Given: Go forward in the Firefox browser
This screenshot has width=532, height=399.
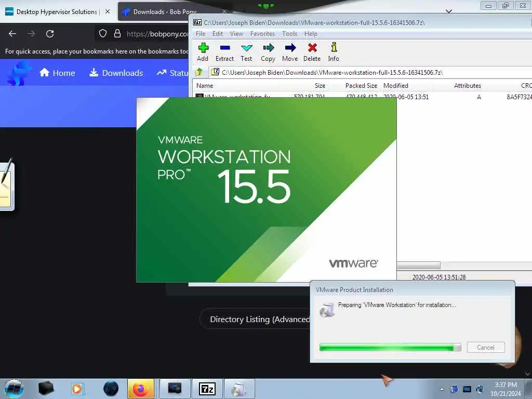Looking at the screenshot, I should pyautogui.click(x=31, y=34).
